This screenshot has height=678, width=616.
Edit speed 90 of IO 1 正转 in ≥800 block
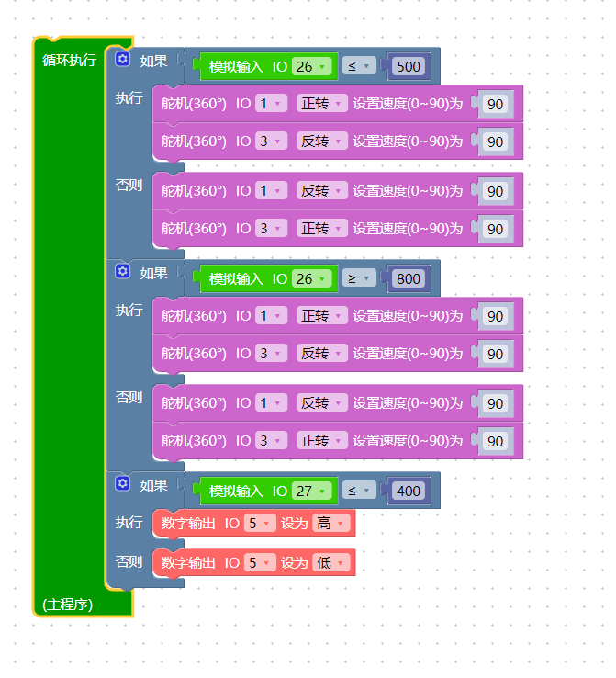tap(496, 317)
